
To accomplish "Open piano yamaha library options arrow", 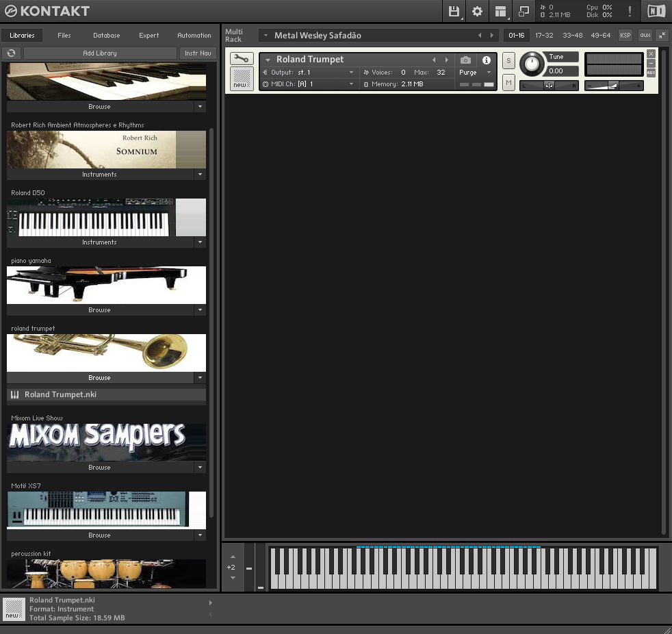I will tap(200, 309).
